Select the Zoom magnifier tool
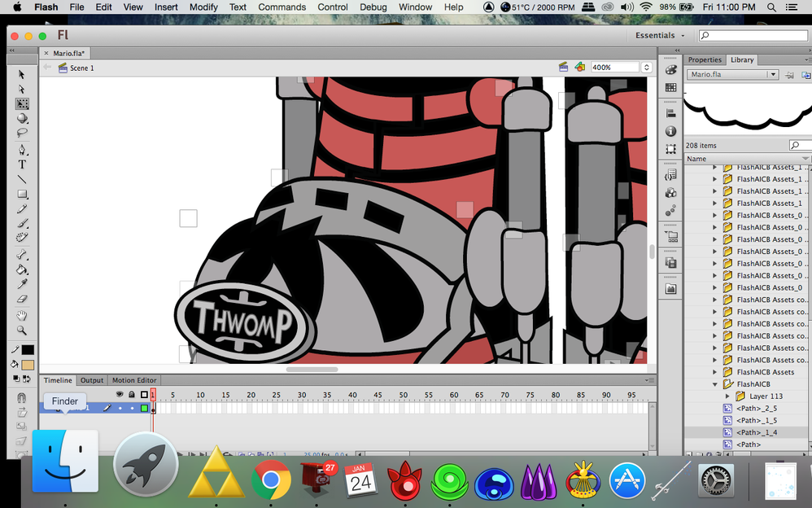Image resolution: width=812 pixels, height=508 pixels. coord(22,331)
